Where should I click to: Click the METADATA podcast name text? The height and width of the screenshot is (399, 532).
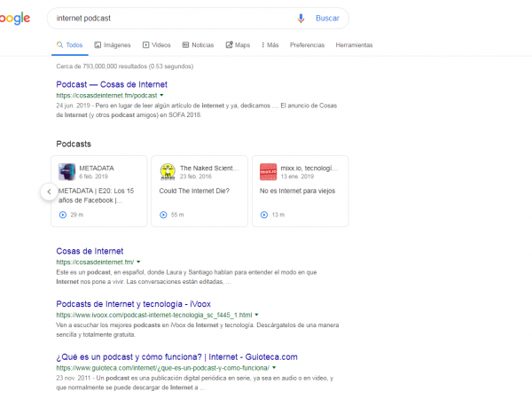click(x=97, y=168)
